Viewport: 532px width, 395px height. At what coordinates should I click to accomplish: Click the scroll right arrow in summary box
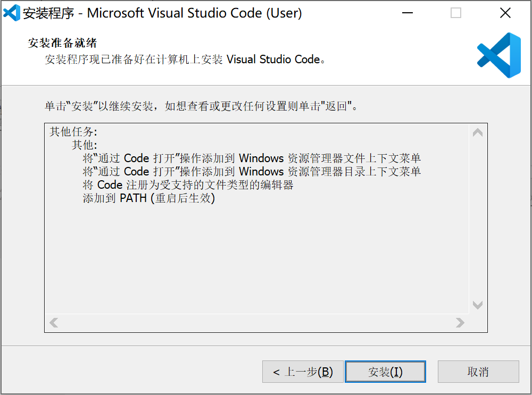click(x=460, y=323)
